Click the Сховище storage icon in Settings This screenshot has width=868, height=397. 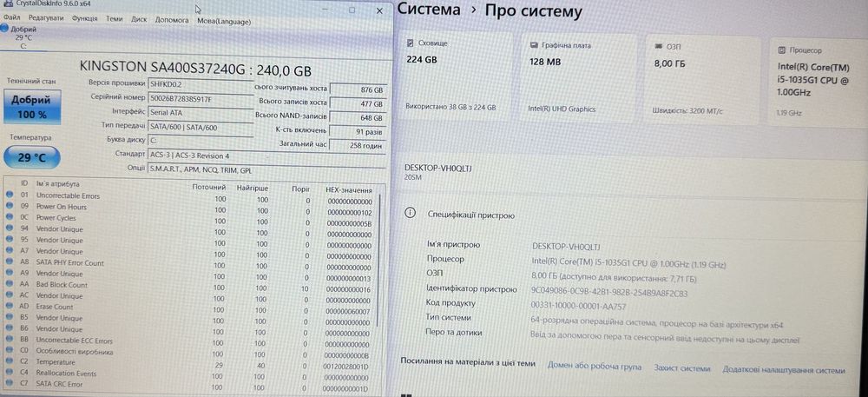click(x=411, y=43)
